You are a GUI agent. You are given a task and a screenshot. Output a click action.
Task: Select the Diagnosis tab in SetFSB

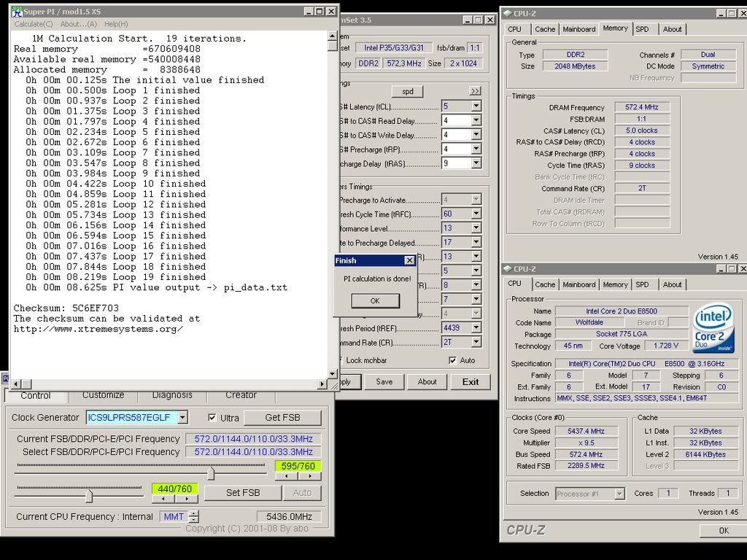coord(172,395)
